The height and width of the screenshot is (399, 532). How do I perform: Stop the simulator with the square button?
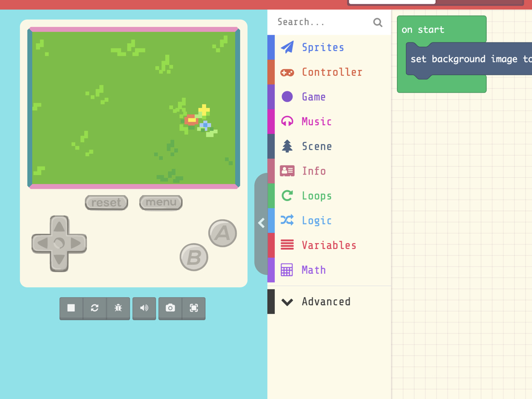[x=71, y=308]
